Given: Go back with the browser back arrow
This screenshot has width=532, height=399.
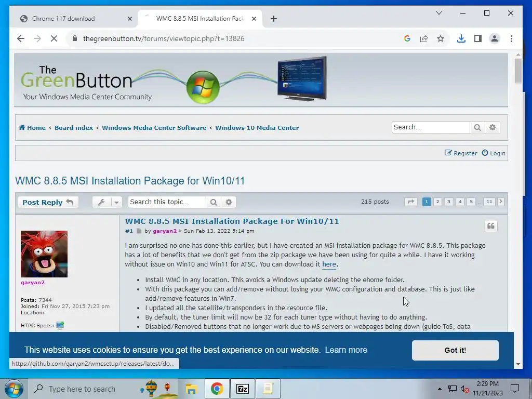Looking at the screenshot, I should 21,38.
